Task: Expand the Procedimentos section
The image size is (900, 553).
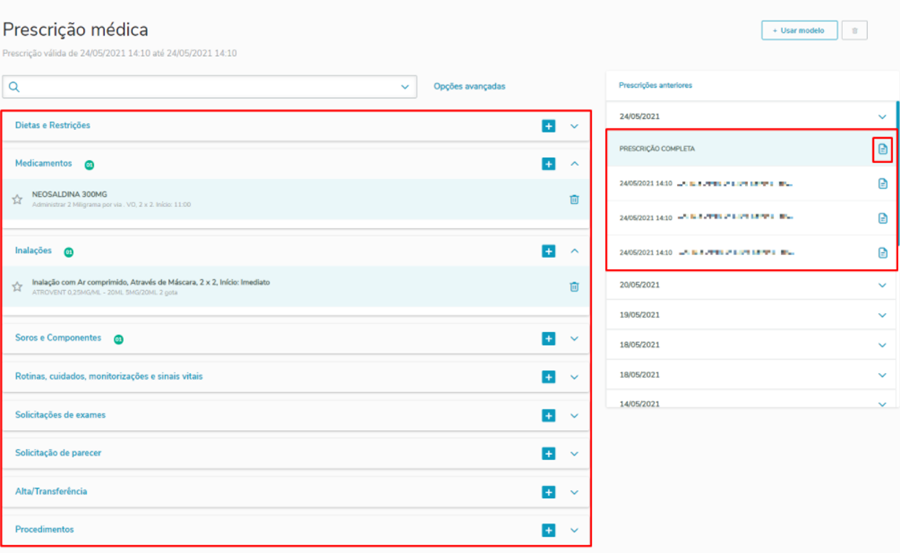Action: point(575,531)
